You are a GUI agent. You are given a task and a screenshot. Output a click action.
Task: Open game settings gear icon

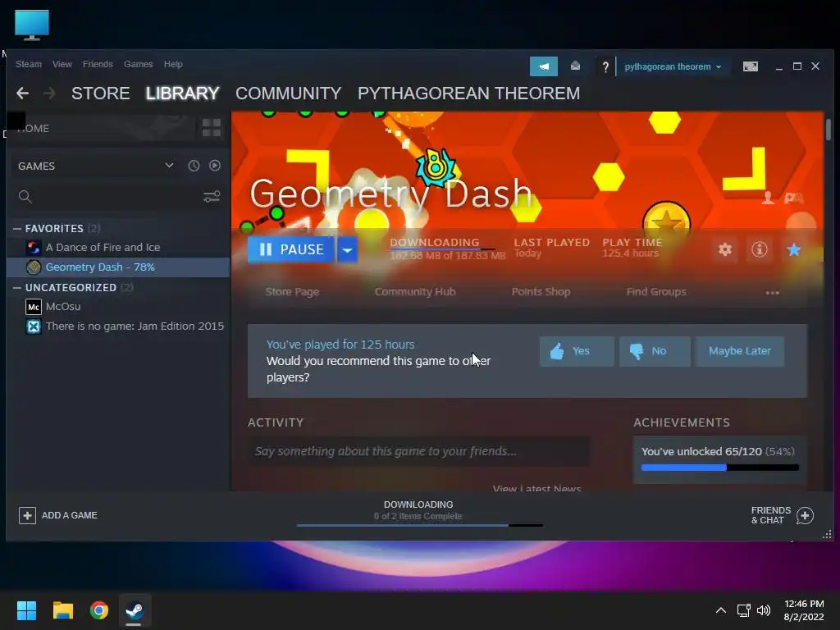point(725,249)
